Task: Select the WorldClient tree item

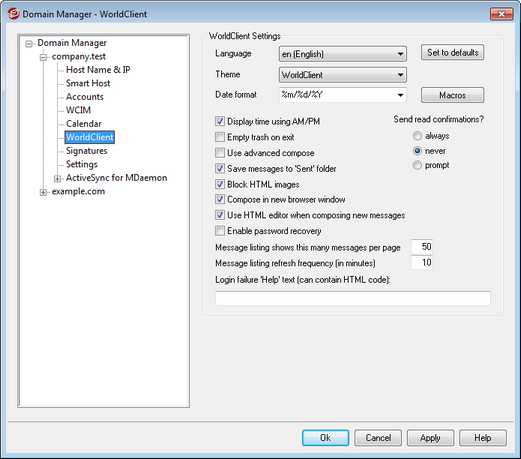Action: click(90, 137)
